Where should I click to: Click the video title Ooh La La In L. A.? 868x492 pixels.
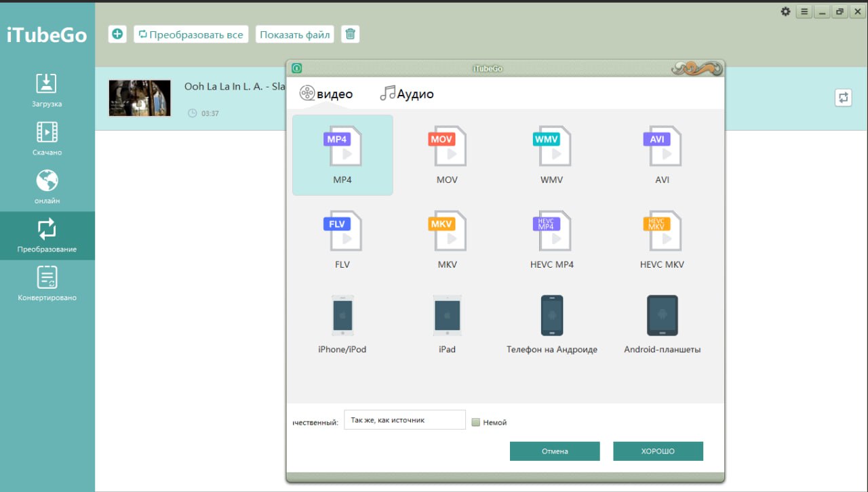pyautogui.click(x=234, y=87)
